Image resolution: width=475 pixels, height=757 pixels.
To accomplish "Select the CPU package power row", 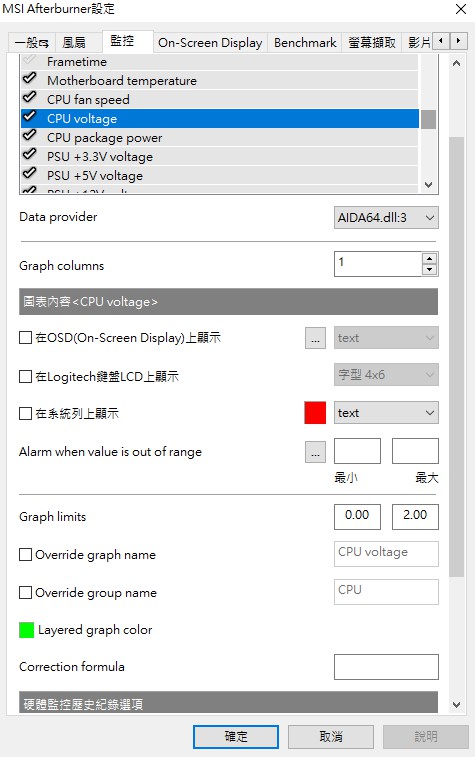I will 220,137.
